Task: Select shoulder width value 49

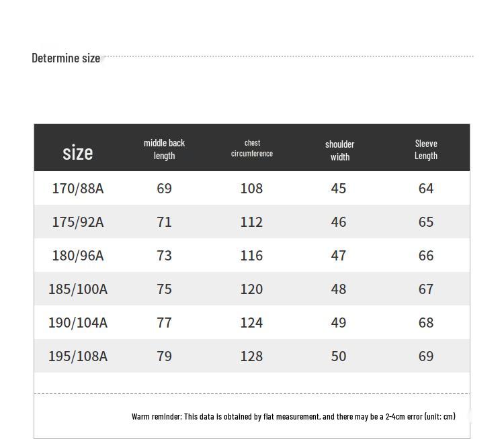Action: [339, 323]
